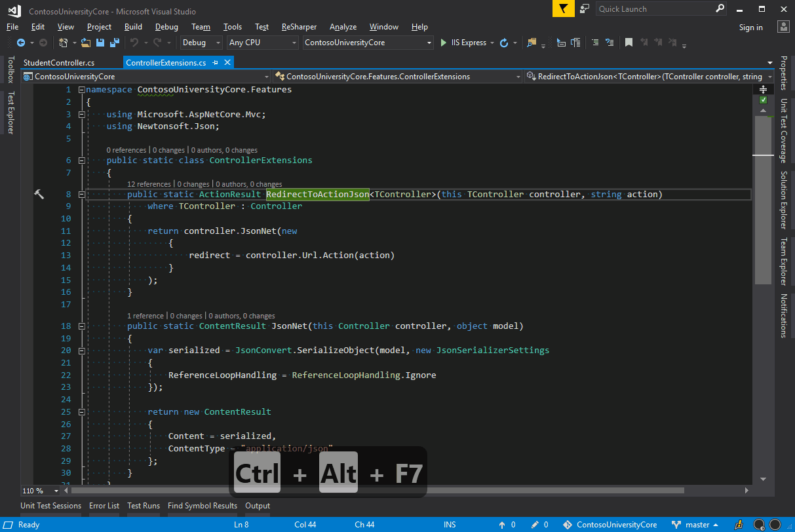Click the New Project toolbar icon
Viewport: 795px width, 532px height.
(x=64, y=43)
